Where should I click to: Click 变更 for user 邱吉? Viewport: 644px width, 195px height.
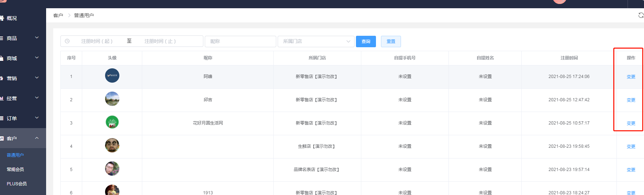[631, 100]
